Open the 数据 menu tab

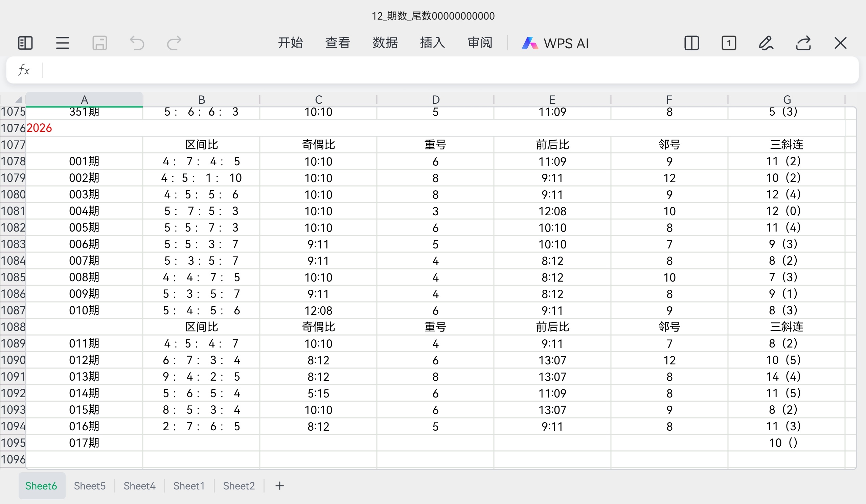click(x=385, y=43)
